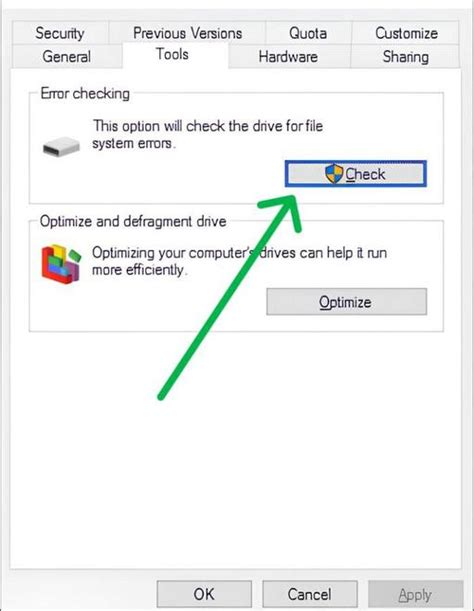Confirm with the OK button

click(x=204, y=594)
